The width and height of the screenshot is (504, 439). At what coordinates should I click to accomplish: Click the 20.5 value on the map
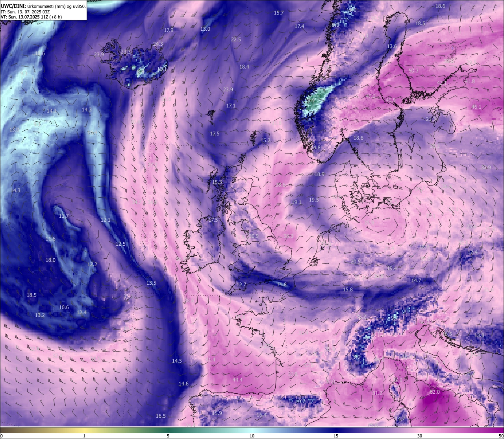356,262
